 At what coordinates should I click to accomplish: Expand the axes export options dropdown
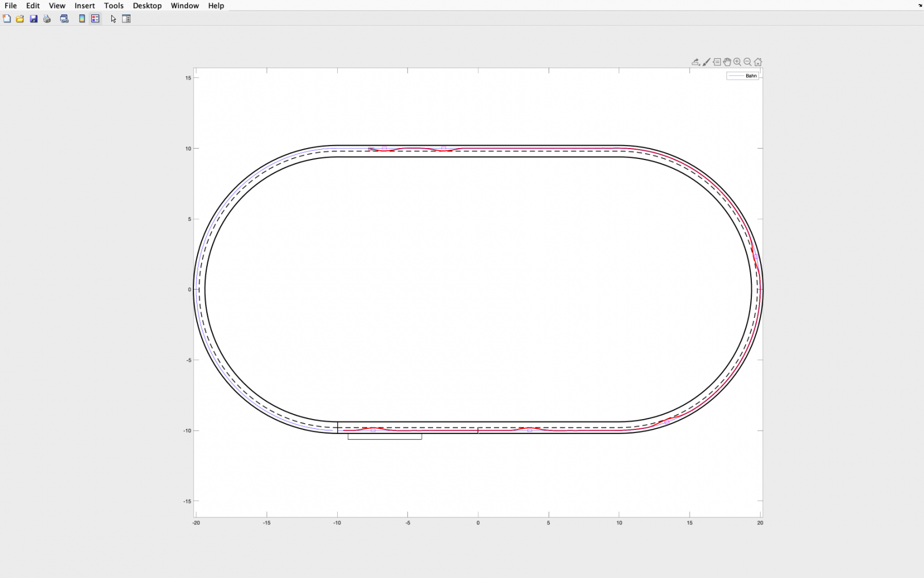[x=696, y=62]
